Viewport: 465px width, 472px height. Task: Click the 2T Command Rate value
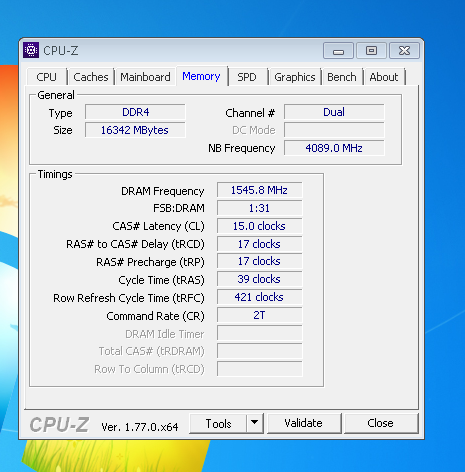[260, 315]
